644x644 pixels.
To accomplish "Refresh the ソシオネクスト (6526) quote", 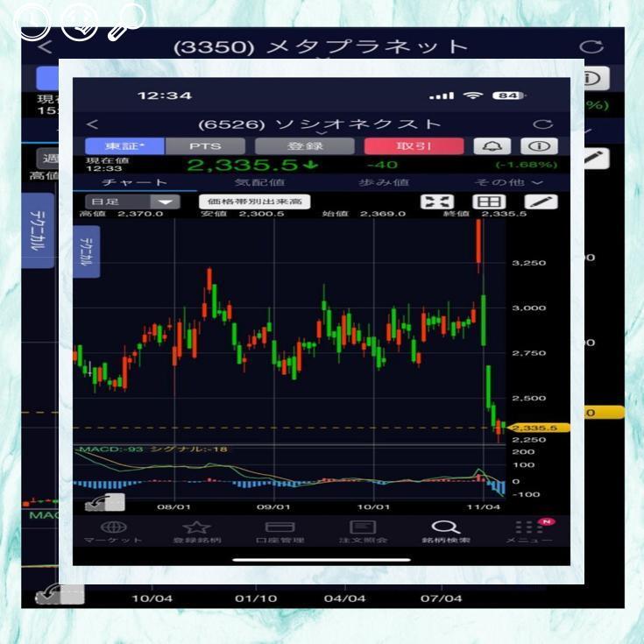I will (x=542, y=124).
